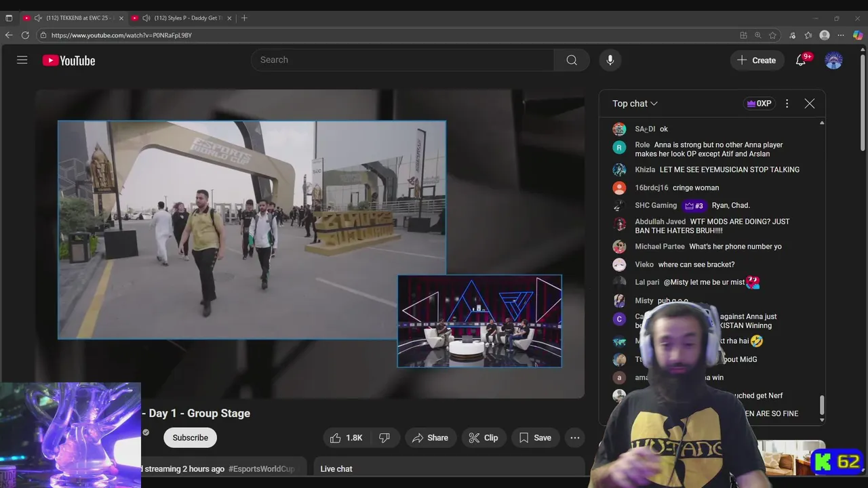Click Lal pari chat message
The image size is (868, 488).
pyautogui.click(x=712, y=282)
